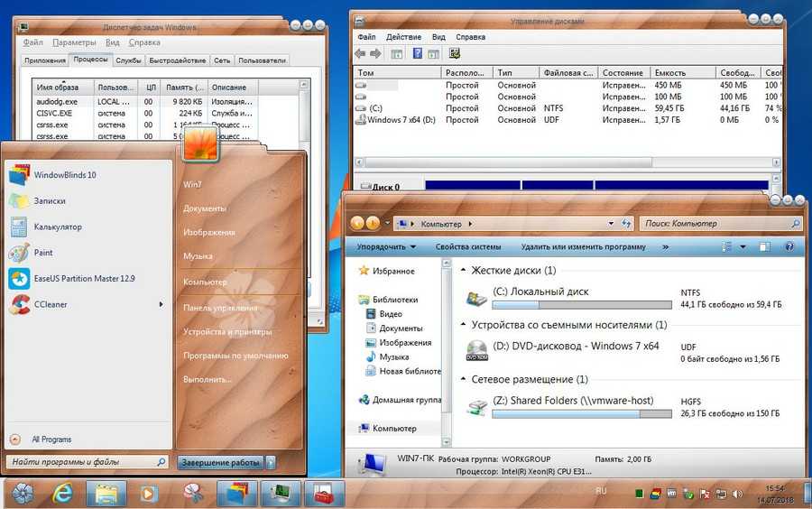
Task: Toggle the Explorer preview pane icon
Action: 765,246
